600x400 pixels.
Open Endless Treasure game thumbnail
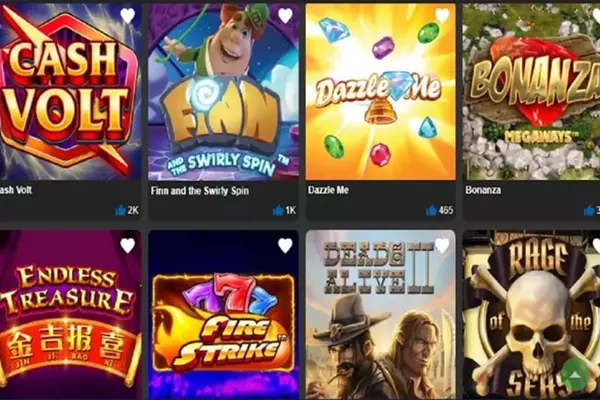tap(70, 315)
